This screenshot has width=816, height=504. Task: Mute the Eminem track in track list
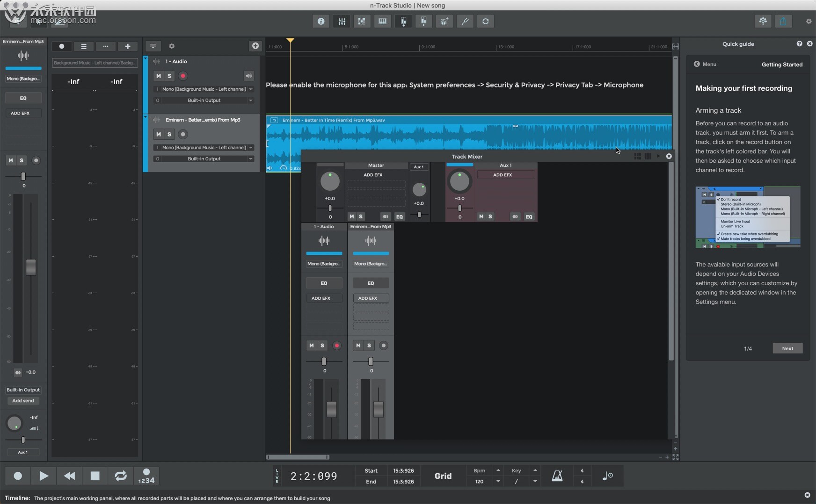159,134
